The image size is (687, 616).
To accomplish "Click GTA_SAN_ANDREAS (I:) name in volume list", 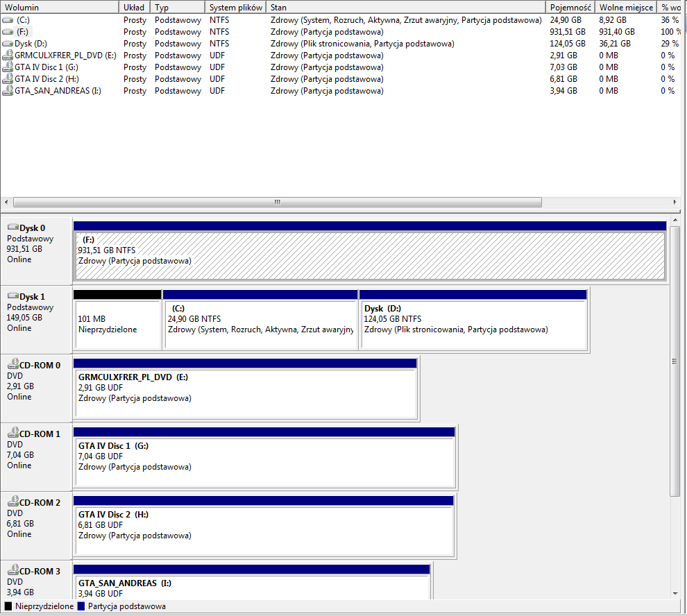I will [58, 91].
